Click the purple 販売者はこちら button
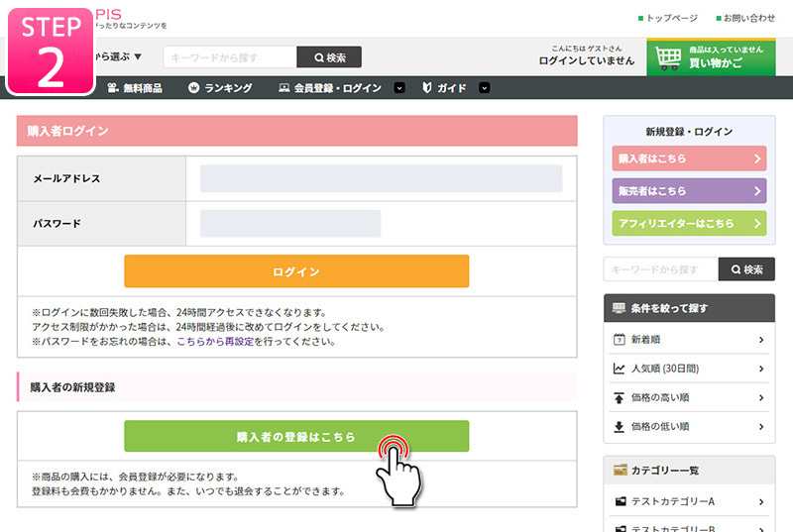Image resolution: width=793 pixels, height=532 pixels. pyautogui.click(x=689, y=191)
